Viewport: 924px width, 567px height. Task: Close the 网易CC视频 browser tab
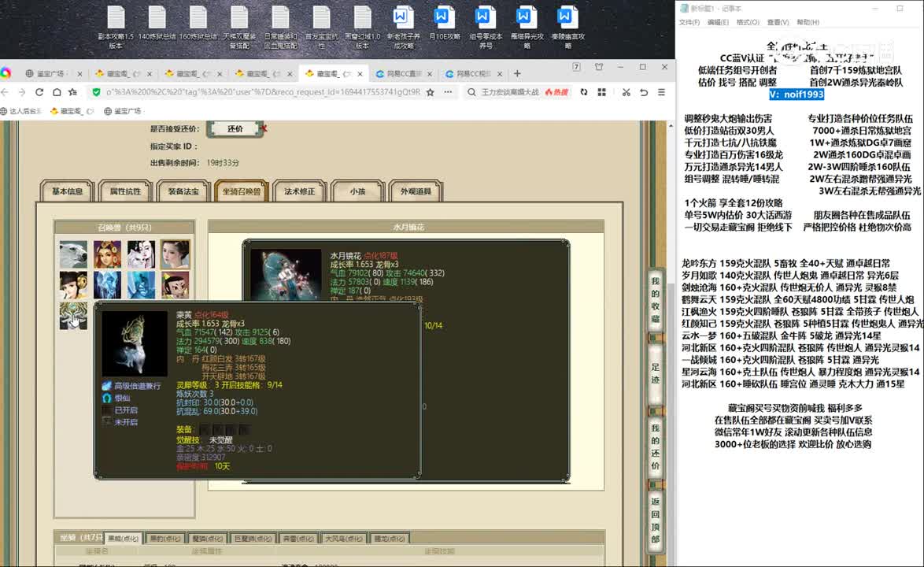point(500,74)
